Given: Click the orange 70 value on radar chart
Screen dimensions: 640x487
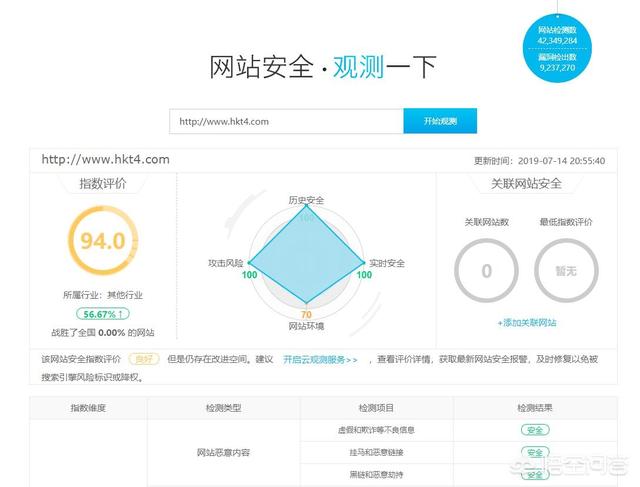Looking at the screenshot, I should (x=306, y=315).
